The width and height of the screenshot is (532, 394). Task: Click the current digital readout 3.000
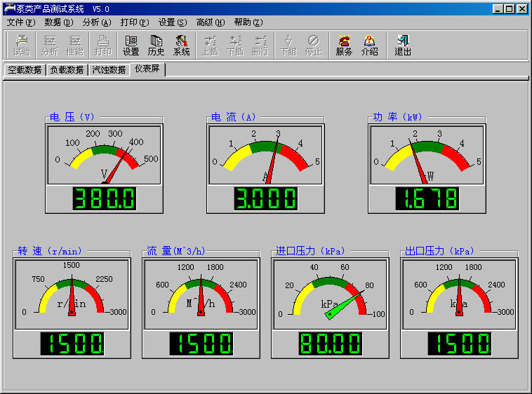pyautogui.click(x=266, y=198)
